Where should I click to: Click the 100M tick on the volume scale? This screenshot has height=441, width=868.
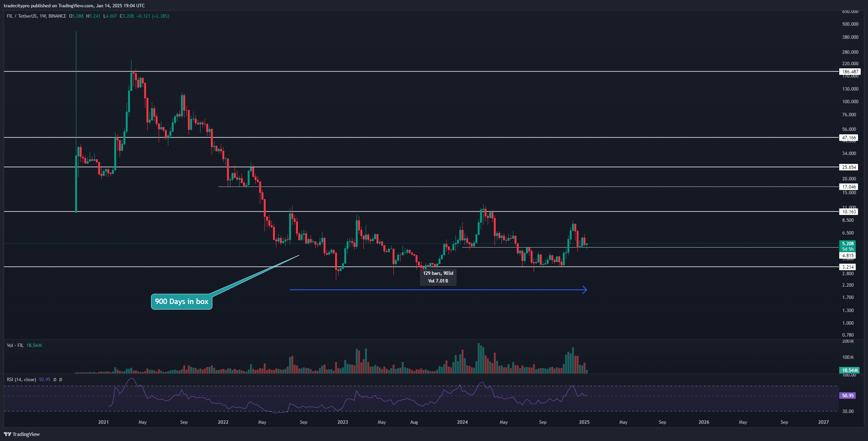pos(848,357)
